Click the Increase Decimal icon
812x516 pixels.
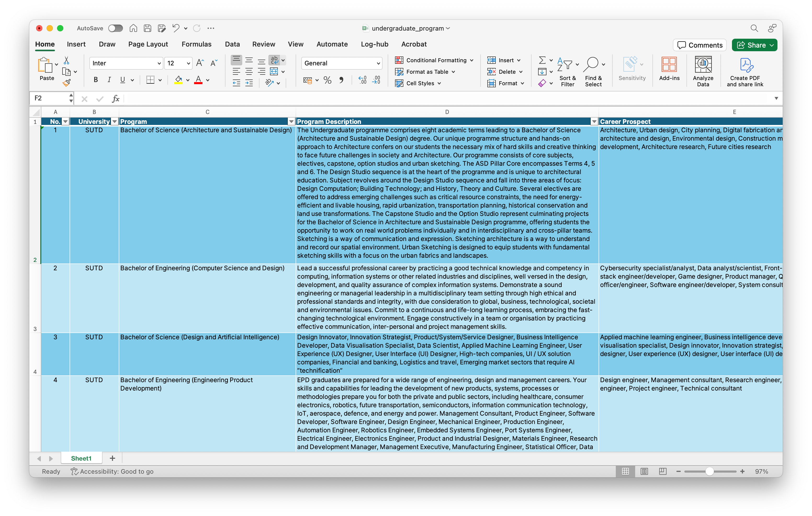pos(363,80)
